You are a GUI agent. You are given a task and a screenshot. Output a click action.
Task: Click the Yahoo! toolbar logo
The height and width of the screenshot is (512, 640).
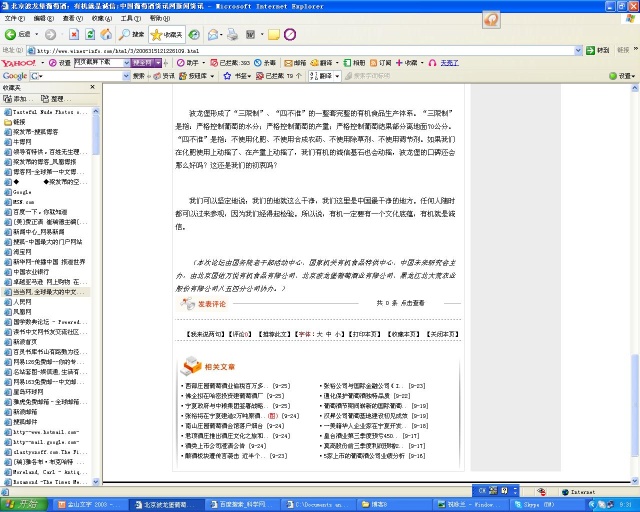[19, 62]
